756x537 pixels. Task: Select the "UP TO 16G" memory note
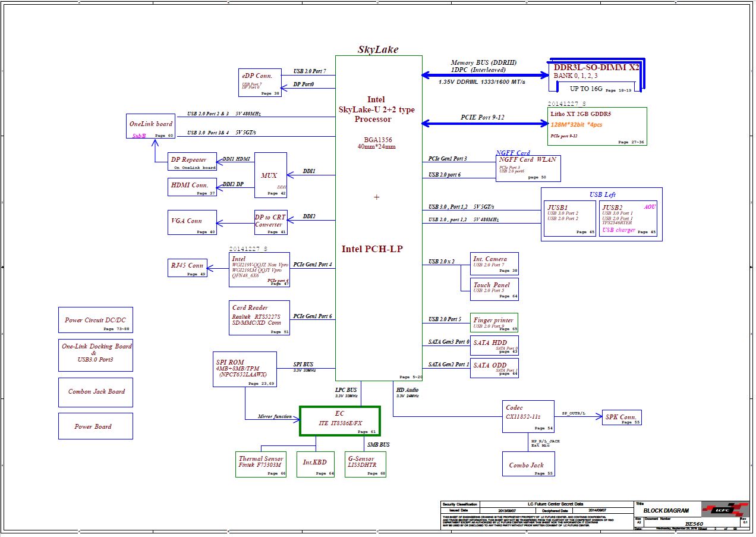(586, 89)
